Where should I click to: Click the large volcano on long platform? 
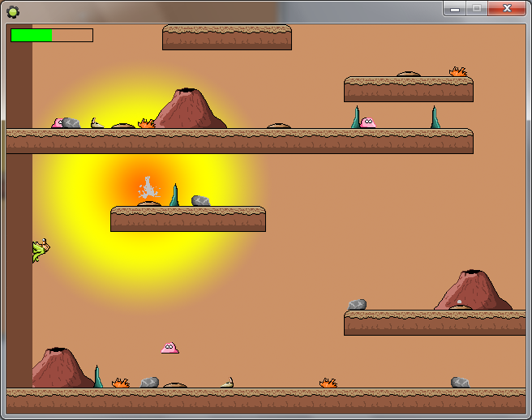point(187,109)
